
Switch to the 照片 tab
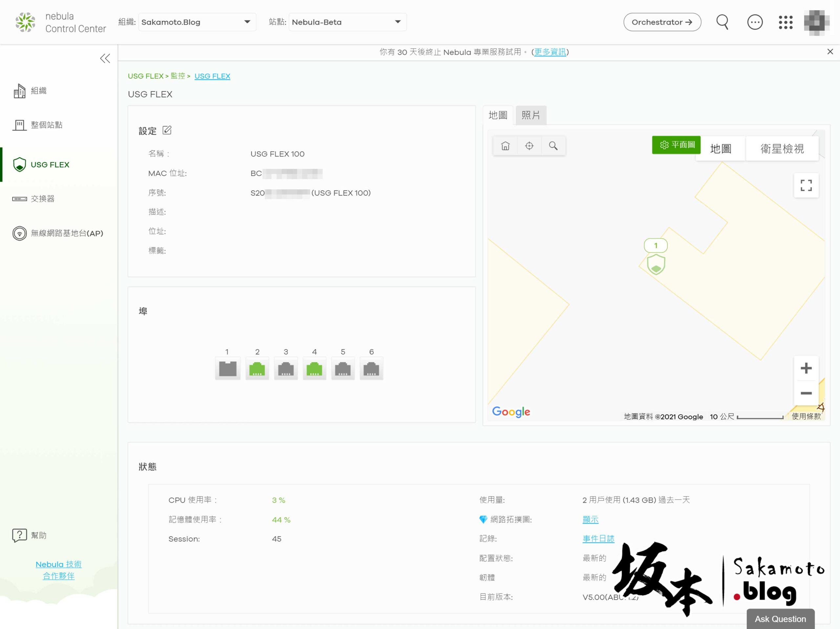[x=531, y=115]
